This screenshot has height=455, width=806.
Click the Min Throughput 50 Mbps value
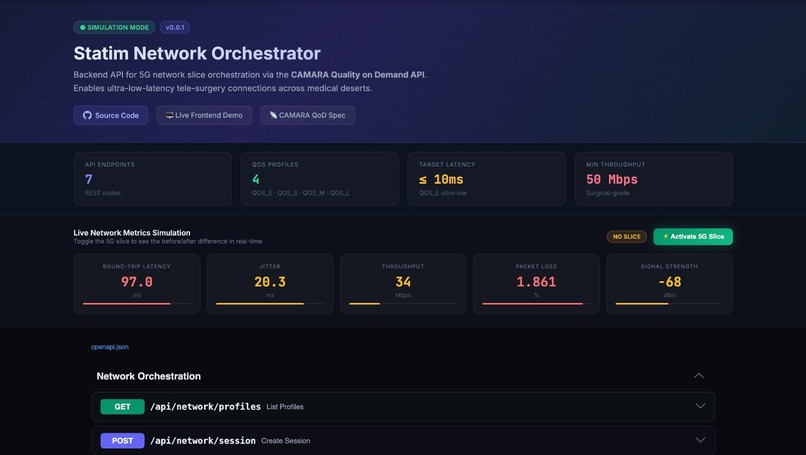[612, 179]
